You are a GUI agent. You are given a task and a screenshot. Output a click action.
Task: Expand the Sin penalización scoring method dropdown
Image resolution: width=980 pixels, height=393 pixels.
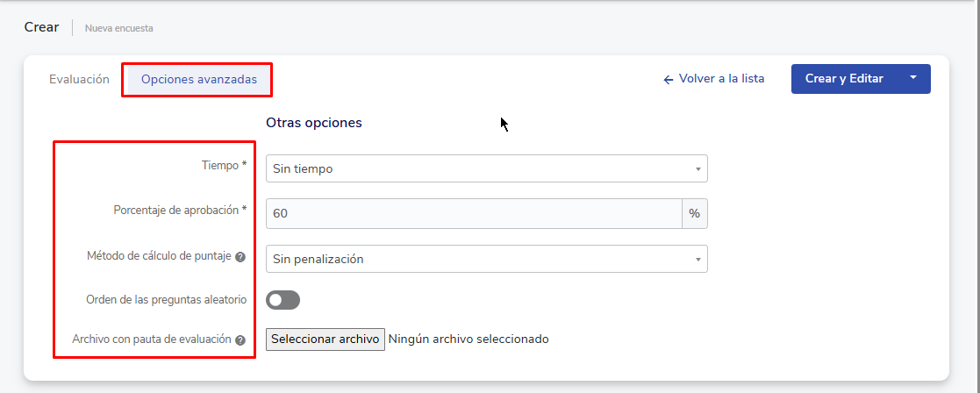tap(486, 259)
